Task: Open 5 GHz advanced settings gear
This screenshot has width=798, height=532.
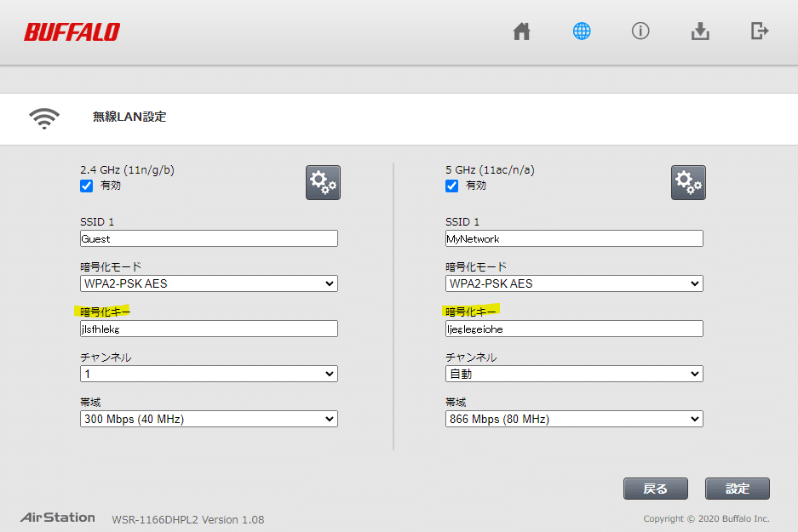Action: coord(688,183)
